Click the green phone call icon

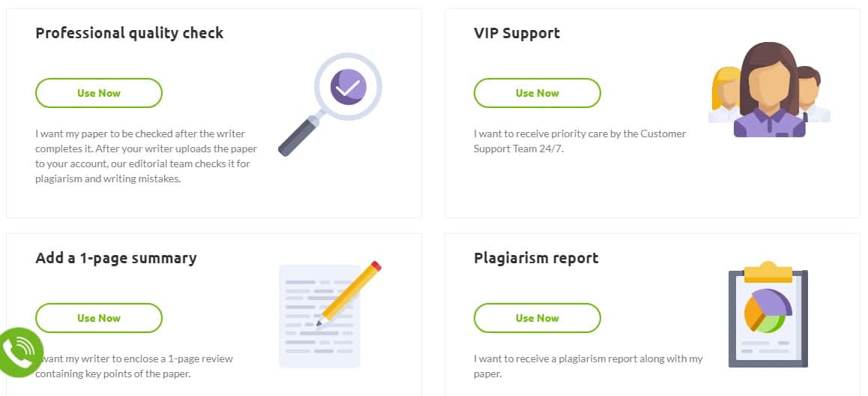[20, 352]
